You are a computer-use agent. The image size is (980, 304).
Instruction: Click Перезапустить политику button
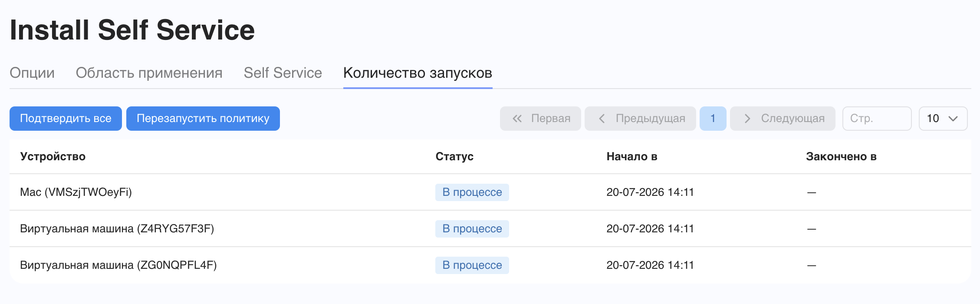[203, 119]
